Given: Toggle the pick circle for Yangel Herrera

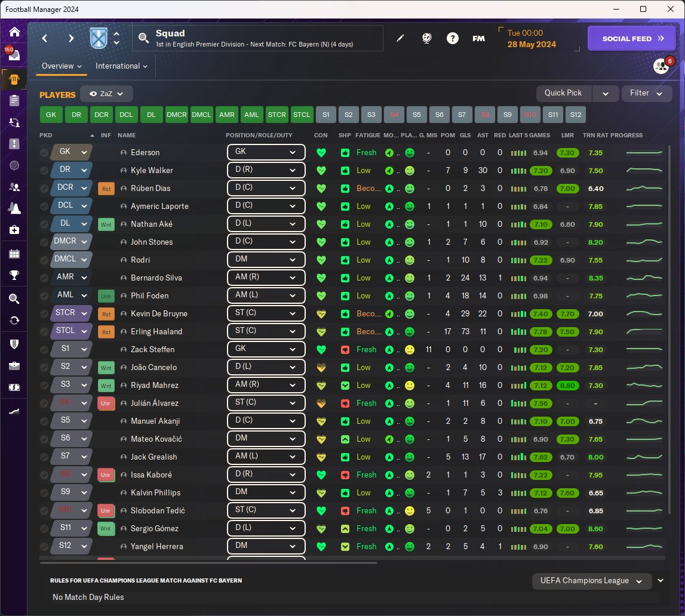Looking at the screenshot, I should tap(44, 547).
